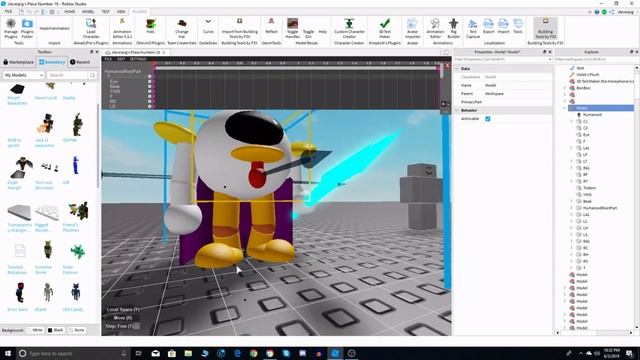Click Import from Building Tools by F3X
The width and height of the screenshot is (640, 360).
240,28
